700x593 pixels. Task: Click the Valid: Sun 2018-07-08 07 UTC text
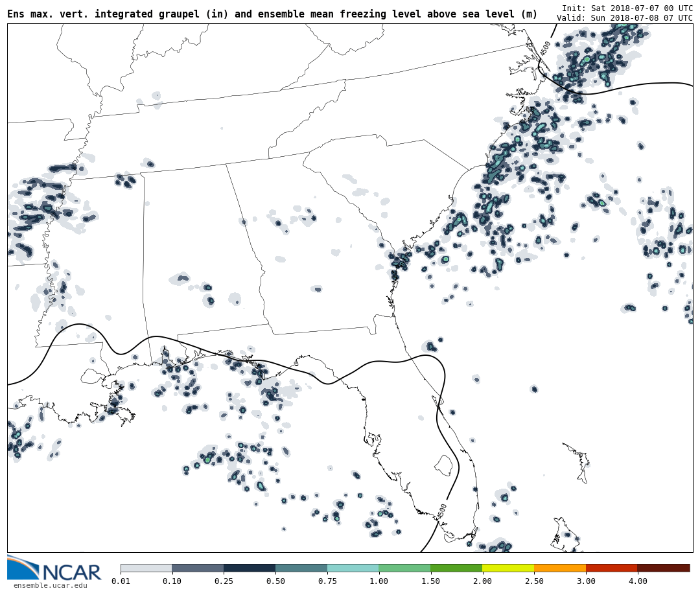point(625,18)
